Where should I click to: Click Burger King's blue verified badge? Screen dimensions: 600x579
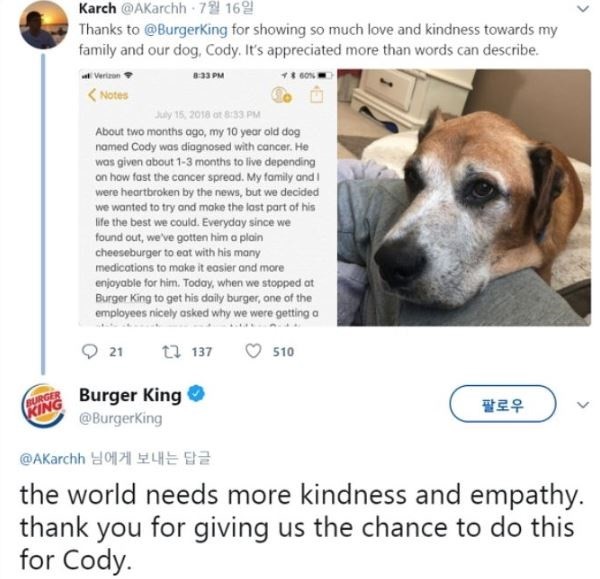click(196, 394)
